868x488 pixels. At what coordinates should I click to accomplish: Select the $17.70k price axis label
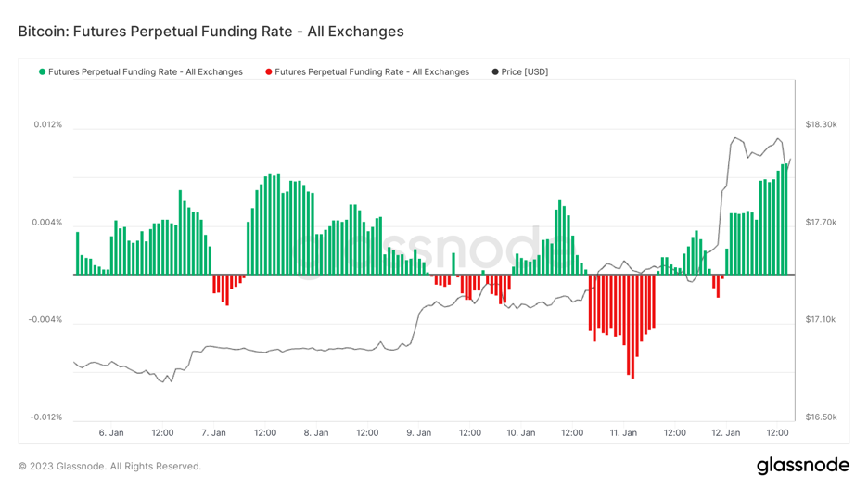point(821,223)
